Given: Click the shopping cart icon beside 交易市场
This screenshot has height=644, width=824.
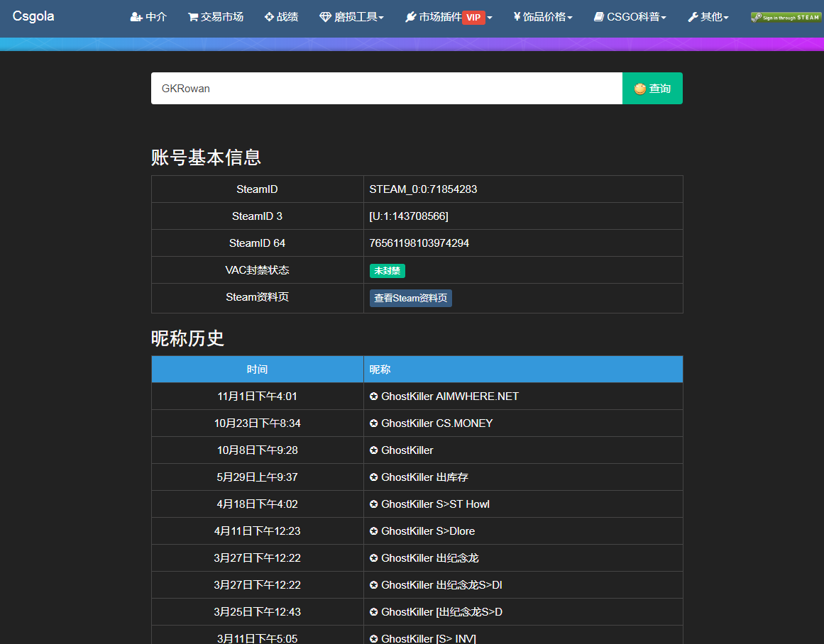Looking at the screenshot, I should [193, 17].
